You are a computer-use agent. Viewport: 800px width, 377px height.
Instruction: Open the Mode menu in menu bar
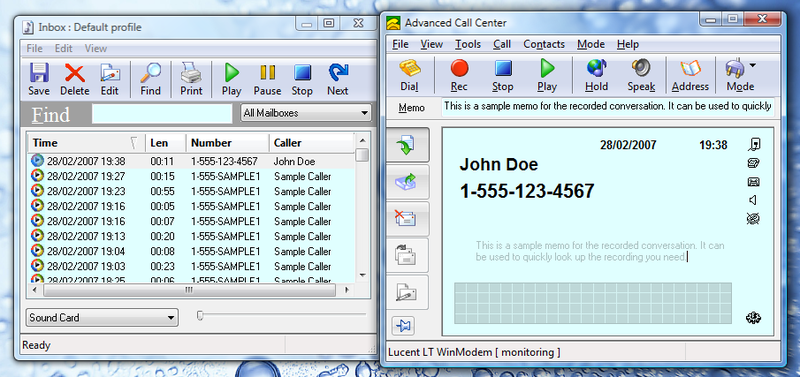click(591, 44)
